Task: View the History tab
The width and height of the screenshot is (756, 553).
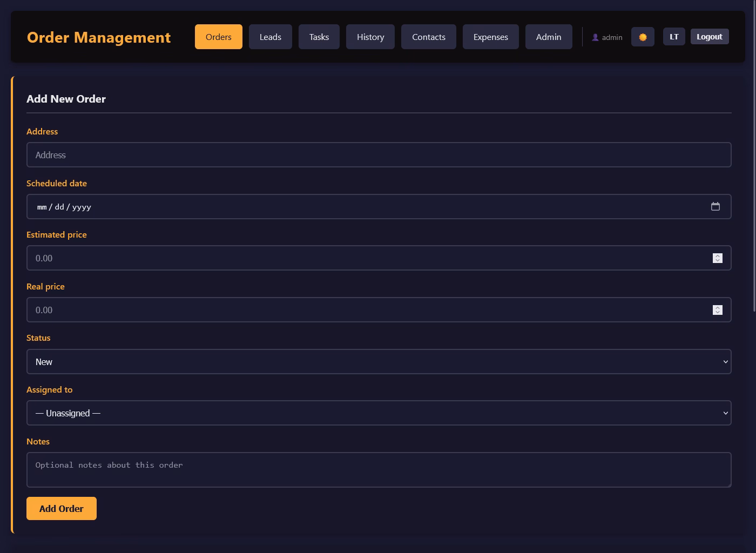Action: pos(370,37)
